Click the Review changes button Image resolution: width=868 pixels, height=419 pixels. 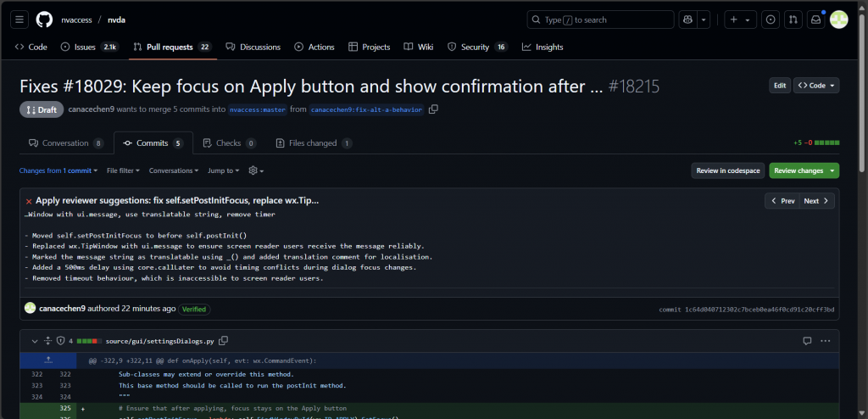point(798,170)
